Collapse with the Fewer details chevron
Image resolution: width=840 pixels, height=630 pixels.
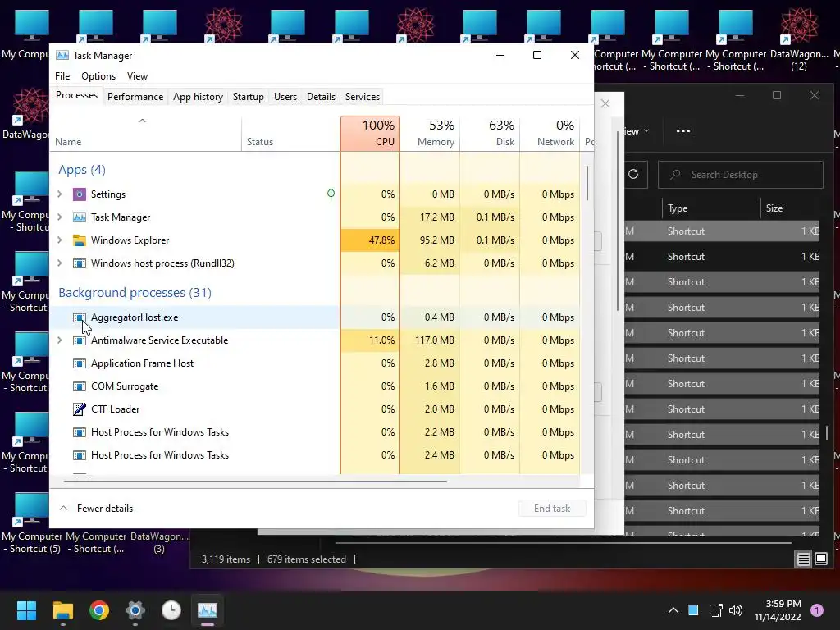[63, 509]
